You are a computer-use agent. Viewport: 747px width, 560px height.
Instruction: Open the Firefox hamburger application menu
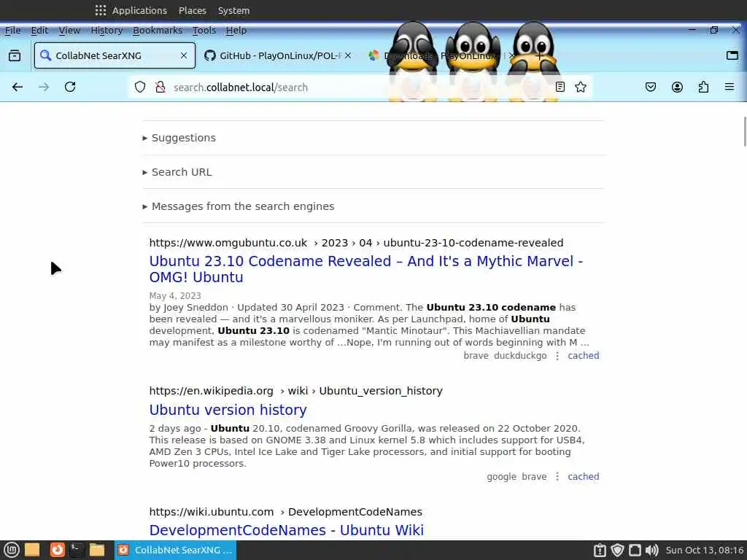[x=729, y=87]
